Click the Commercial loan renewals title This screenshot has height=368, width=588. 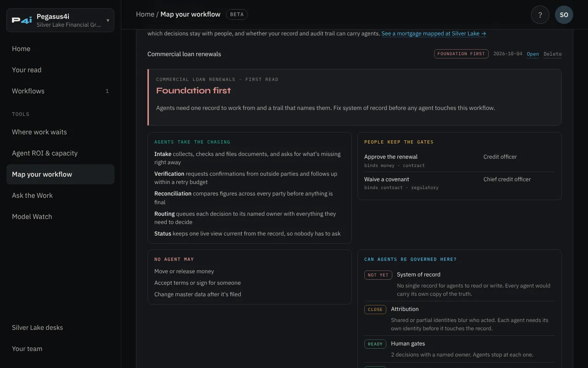coord(184,54)
